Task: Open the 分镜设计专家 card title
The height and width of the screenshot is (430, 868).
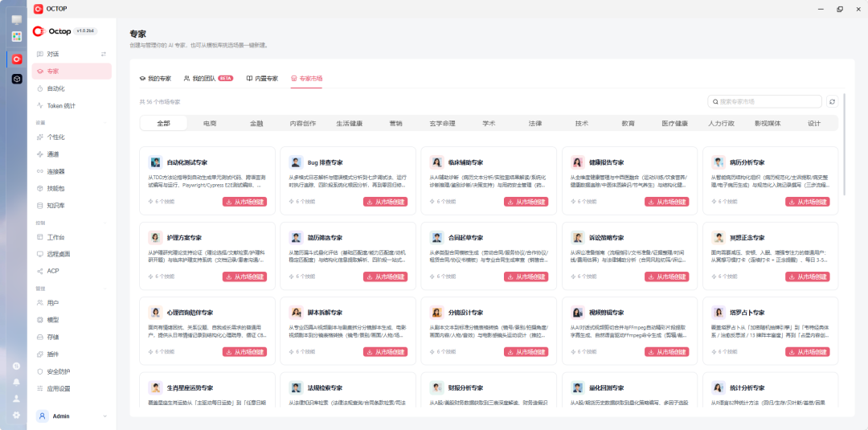Action: coord(465,313)
